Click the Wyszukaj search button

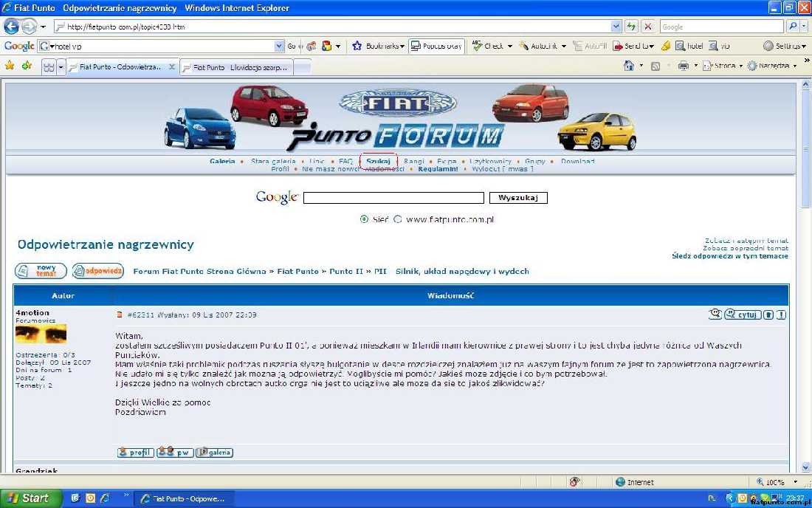pyautogui.click(x=518, y=198)
